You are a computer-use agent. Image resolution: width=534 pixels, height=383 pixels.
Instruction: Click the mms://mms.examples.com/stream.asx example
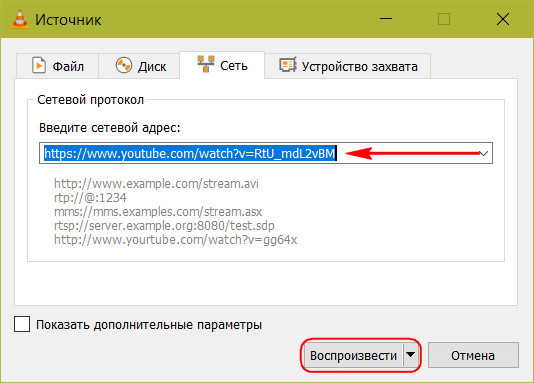click(x=158, y=212)
